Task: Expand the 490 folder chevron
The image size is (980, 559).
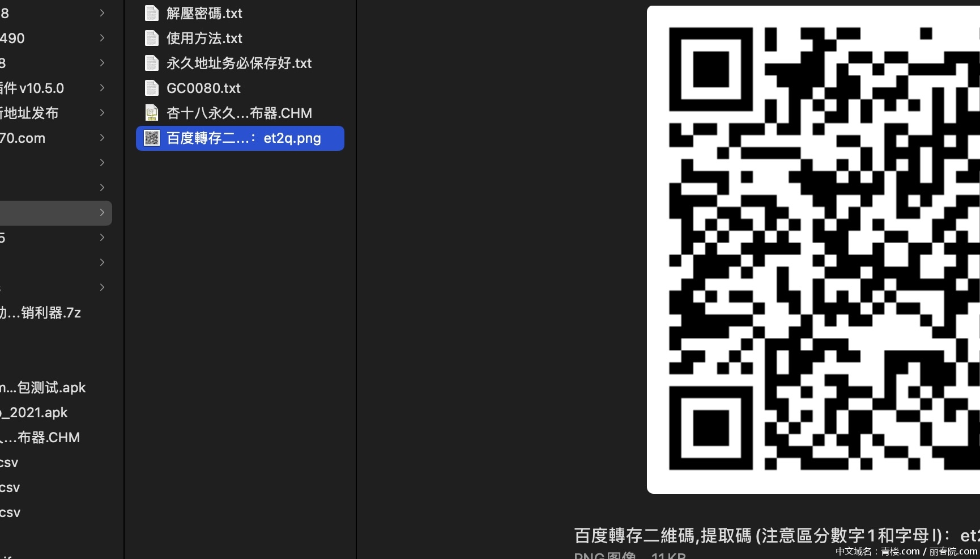Action: (x=102, y=38)
